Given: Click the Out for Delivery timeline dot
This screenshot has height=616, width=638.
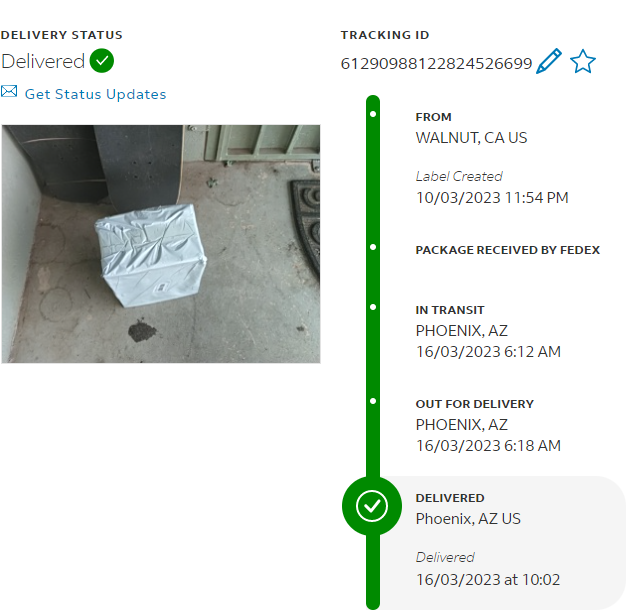Looking at the screenshot, I should 373,401.
